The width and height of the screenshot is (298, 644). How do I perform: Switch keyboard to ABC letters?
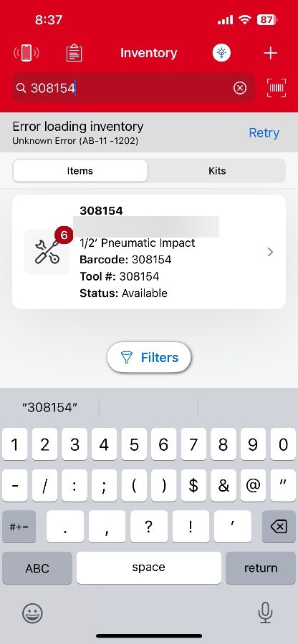tap(37, 567)
